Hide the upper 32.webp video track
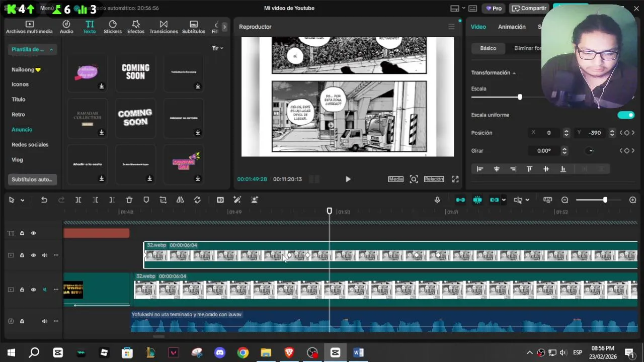This screenshot has height=362, width=644. pyautogui.click(x=34, y=255)
